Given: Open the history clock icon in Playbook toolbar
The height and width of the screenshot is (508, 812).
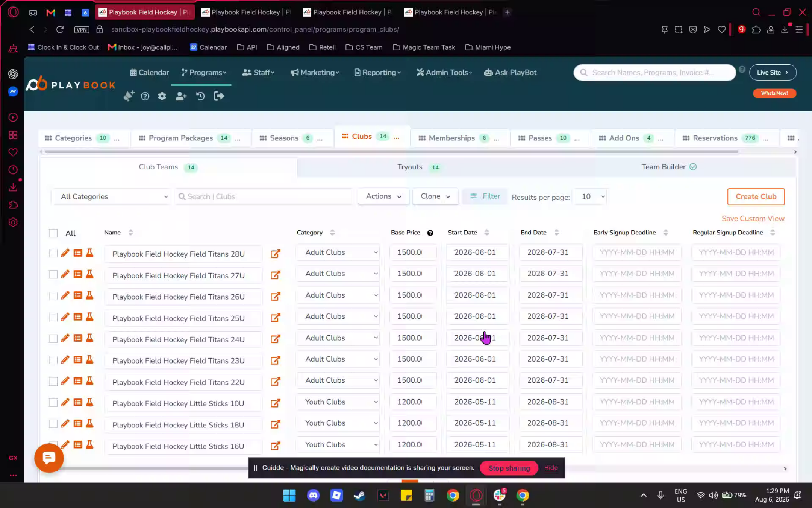Looking at the screenshot, I should point(200,96).
